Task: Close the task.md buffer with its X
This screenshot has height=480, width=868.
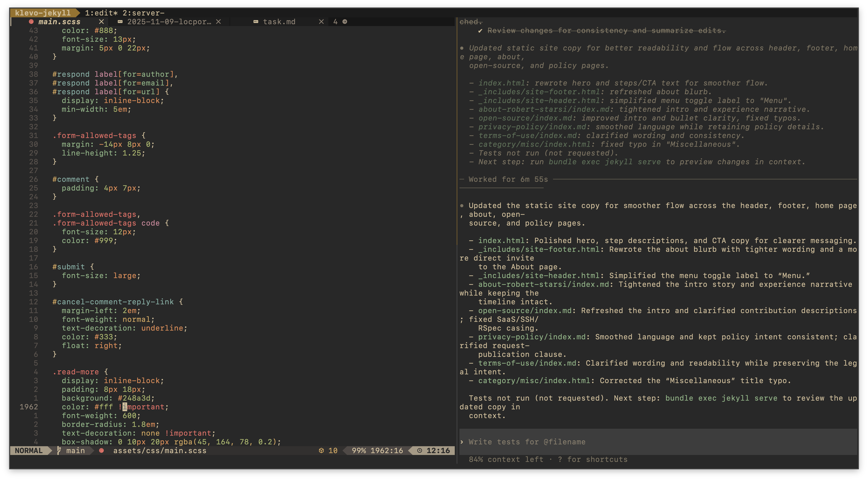Action: pos(321,22)
